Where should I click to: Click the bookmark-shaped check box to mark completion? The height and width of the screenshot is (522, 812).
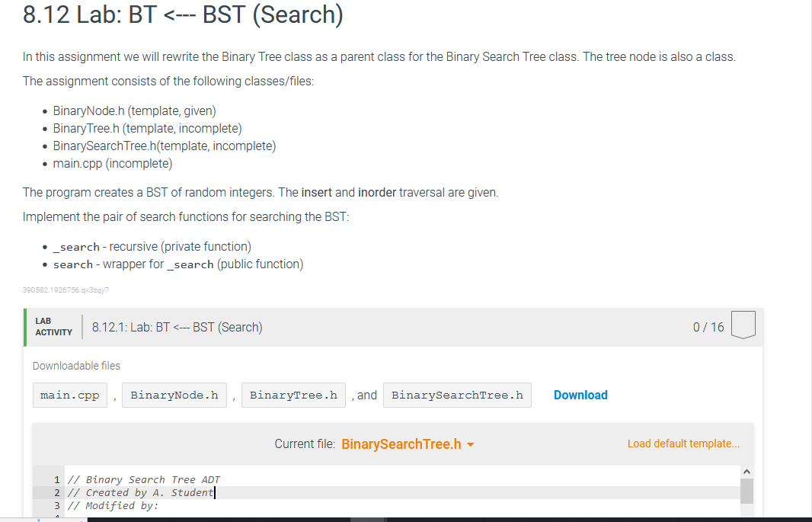click(x=743, y=325)
